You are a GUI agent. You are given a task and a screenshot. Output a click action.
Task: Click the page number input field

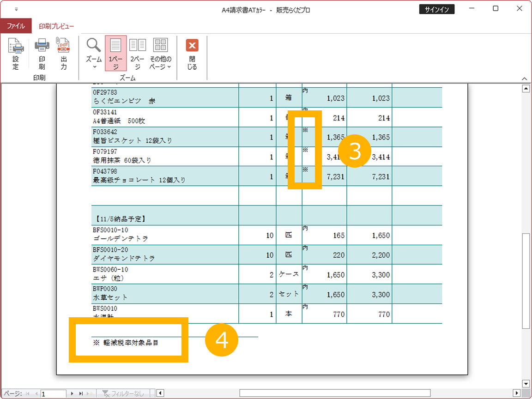53,393
